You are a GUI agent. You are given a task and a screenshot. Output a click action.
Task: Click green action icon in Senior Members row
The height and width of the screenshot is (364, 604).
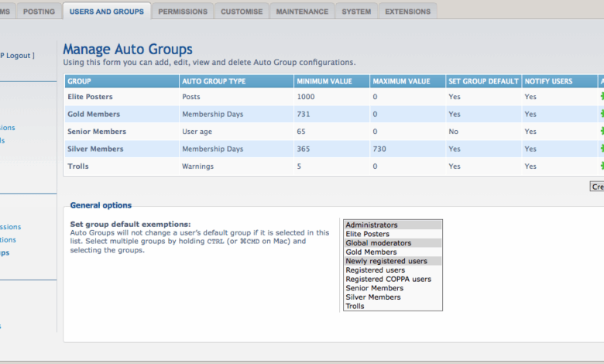coord(601,132)
